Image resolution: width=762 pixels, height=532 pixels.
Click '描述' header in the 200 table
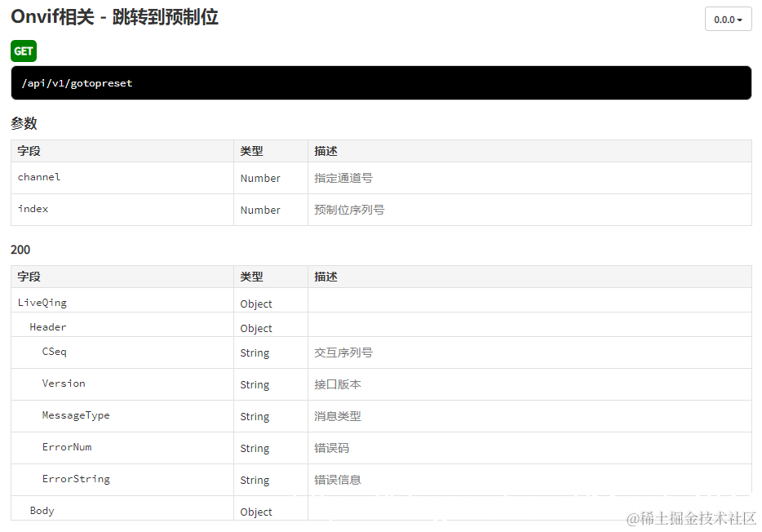(326, 277)
